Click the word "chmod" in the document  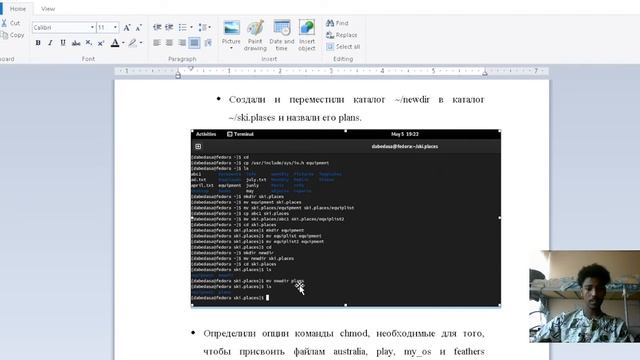click(353, 333)
